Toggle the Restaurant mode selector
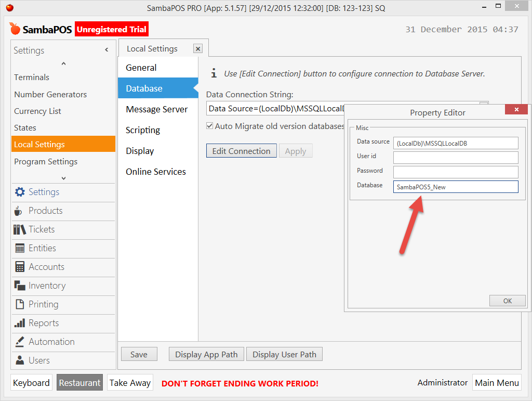Image resolution: width=532 pixels, height=401 pixels. (x=79, y=382)
